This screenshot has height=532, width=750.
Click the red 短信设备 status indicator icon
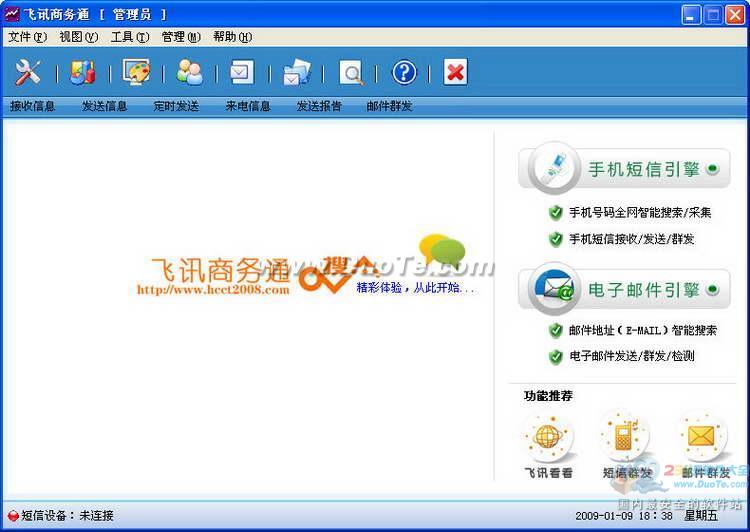13,515
